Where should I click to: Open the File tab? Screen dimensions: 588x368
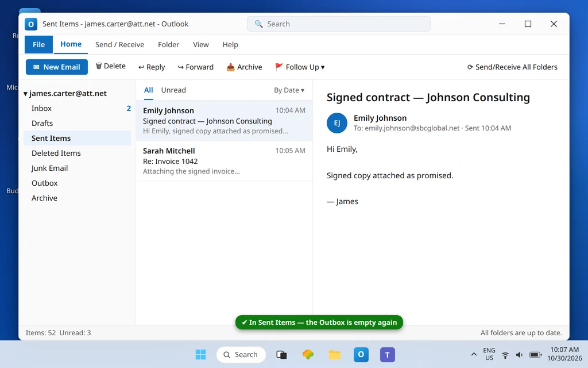coord(38,45)
